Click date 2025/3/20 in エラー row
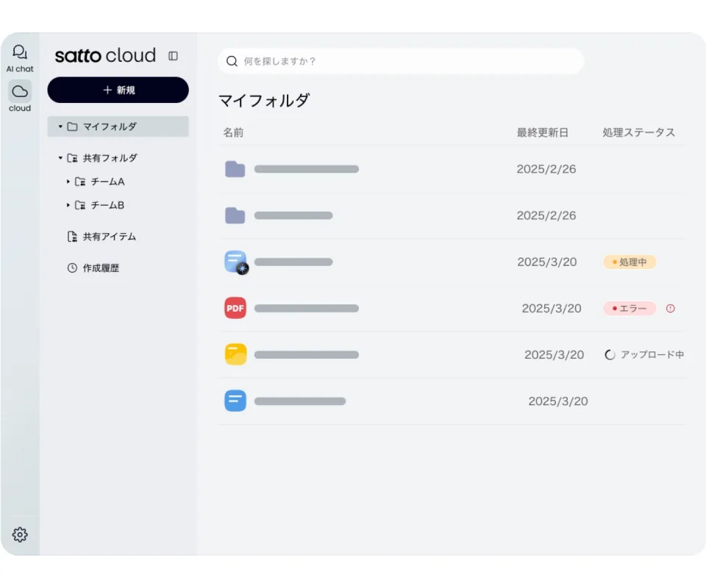This screenshot has width=706, height=588. click(552, 308)
